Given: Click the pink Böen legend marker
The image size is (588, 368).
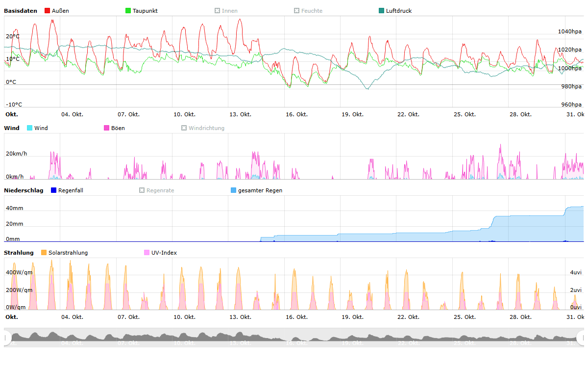Looking at the screenshot, I should point(107,128).
